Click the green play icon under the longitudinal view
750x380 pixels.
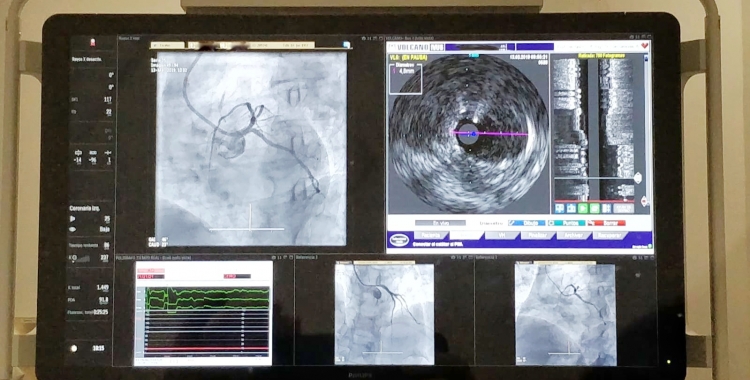tap(583, 208)
